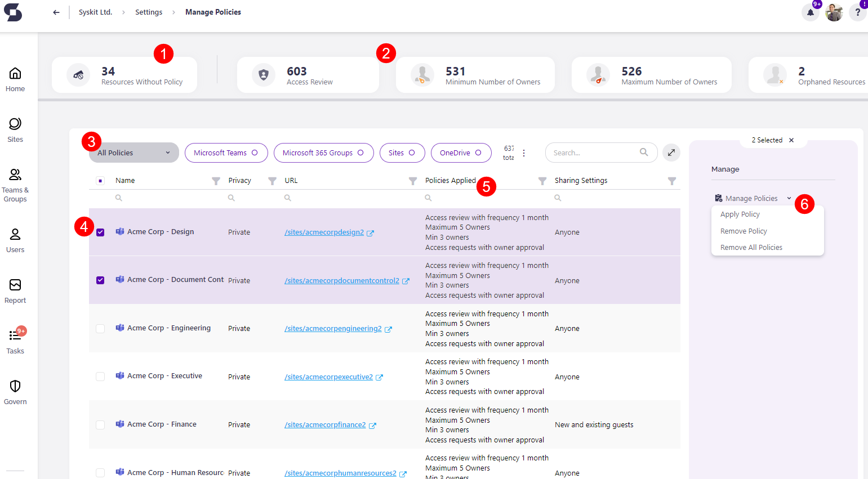Open the Policies Applied column filter
This screenshot has height=479, width=868.
pyautogui.click(x=542, y=180)
